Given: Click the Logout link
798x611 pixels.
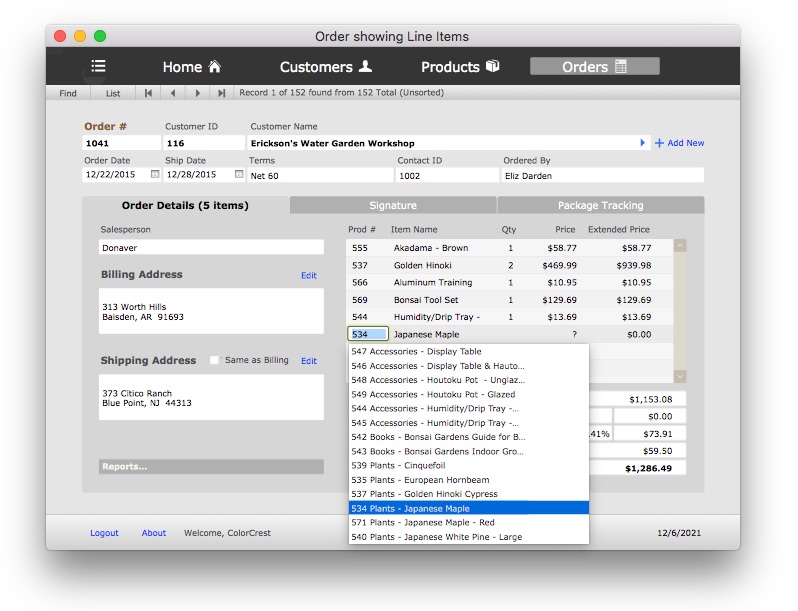Looking at the screenshot, I should pos(104,533).
